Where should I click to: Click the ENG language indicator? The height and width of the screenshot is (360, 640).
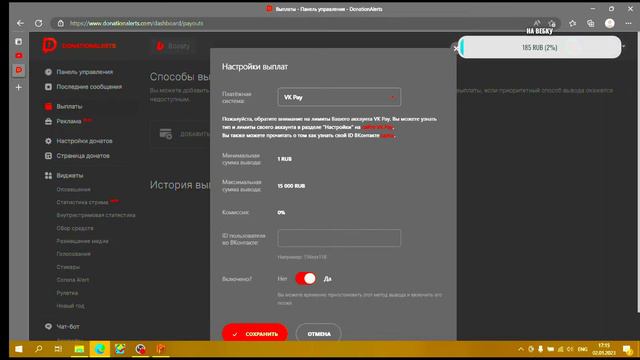582,349
